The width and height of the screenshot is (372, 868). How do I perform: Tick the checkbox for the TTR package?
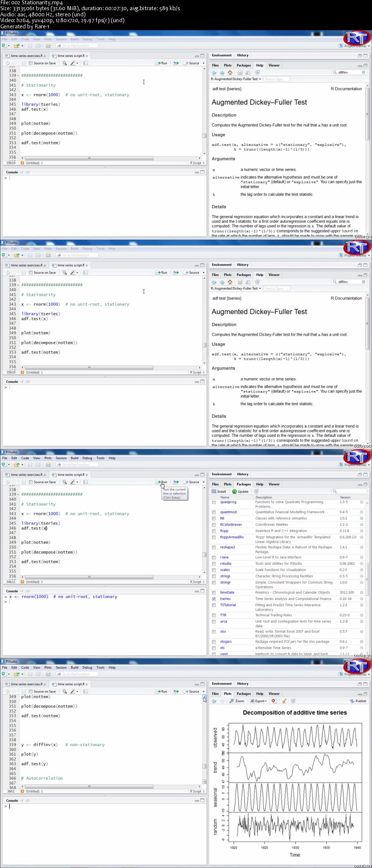tap(214, 615)
